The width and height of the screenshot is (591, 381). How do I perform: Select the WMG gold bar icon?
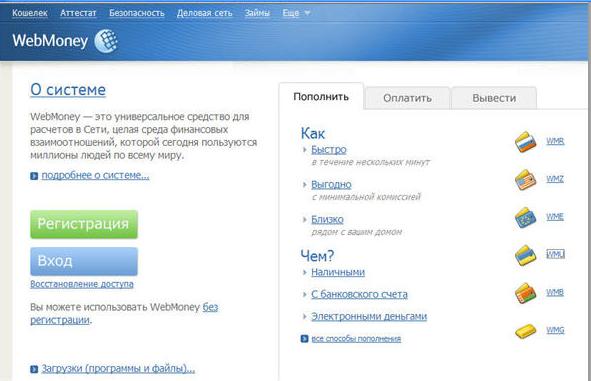click(525, 331)
